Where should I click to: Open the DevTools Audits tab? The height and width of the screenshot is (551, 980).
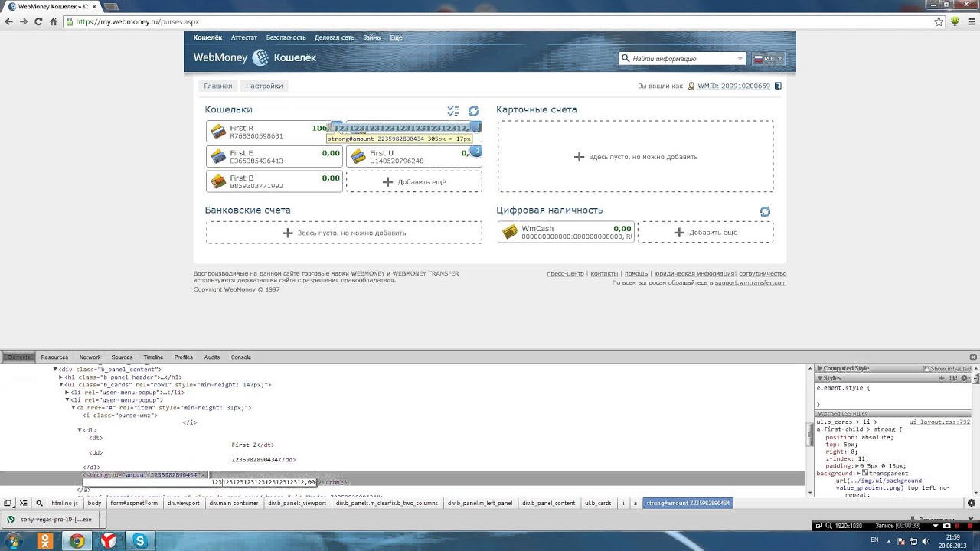212,357
